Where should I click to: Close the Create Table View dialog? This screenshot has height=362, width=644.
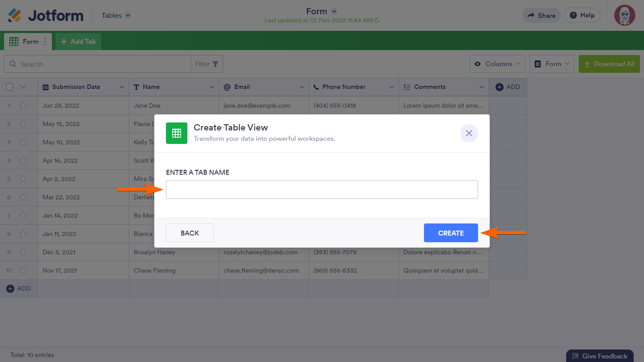(469, 133)
